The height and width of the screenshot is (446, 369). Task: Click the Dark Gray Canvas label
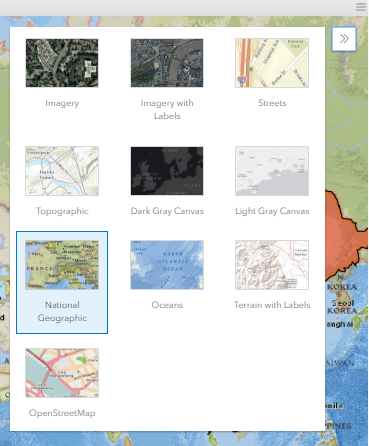point(167,211)
